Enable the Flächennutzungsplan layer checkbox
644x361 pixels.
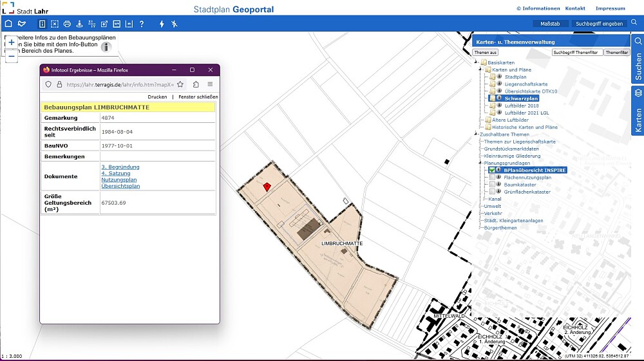492,177
